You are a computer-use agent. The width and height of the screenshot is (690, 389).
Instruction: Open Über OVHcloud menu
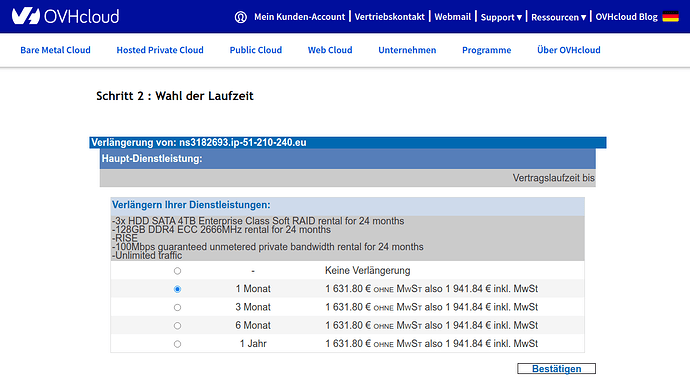coord(569,50)
